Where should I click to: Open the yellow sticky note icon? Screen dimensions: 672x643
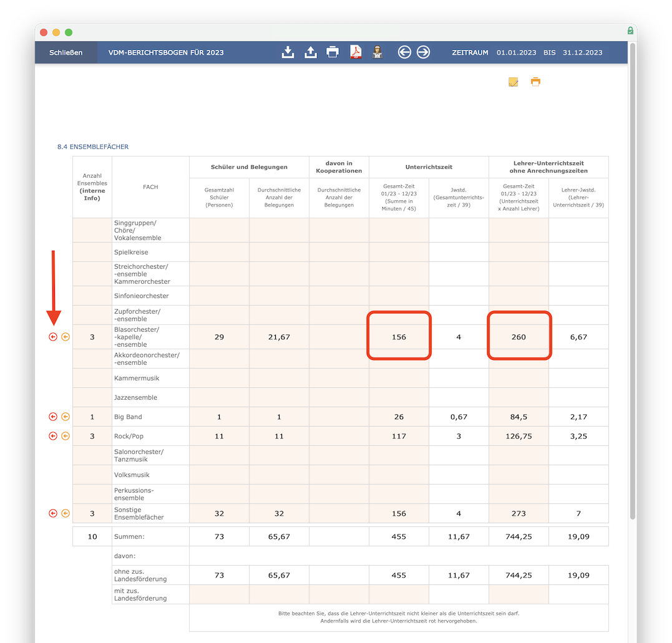[514, 82]
